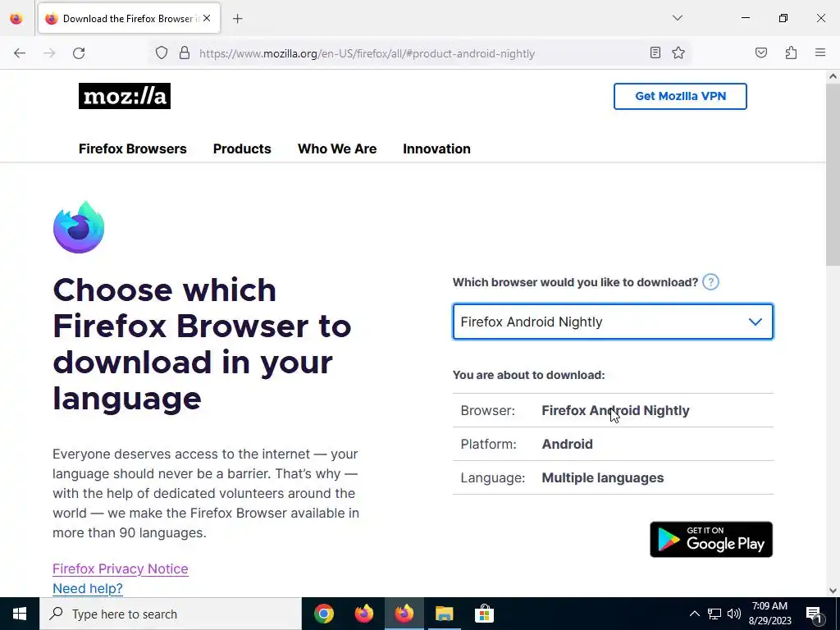The width and height of the screenshot is (840, 630).
Task: Open the Windows Start menu
Action: click(20, 614)
